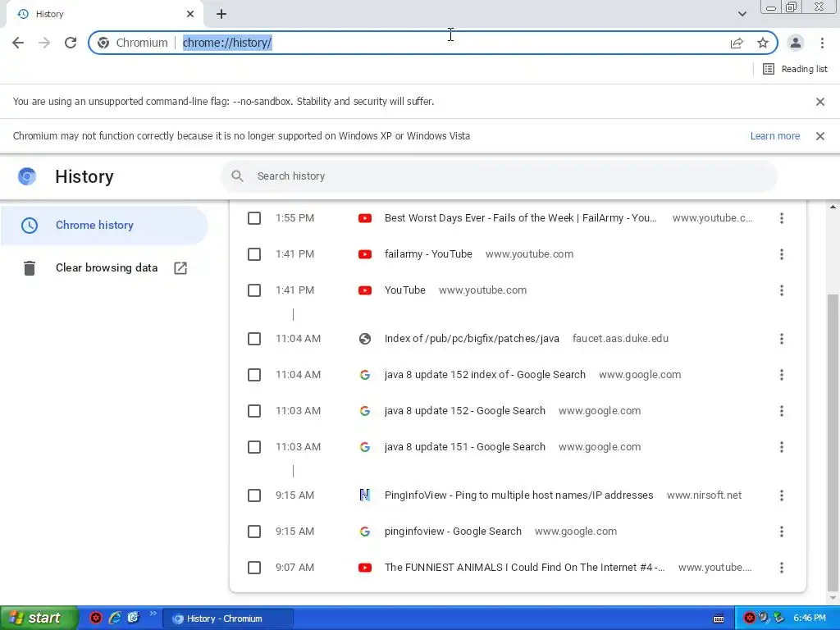Image resolution: width=840 pixels, height=630 pixels.
Task: Open the user profile avatar menu
Action: point(796,43)
